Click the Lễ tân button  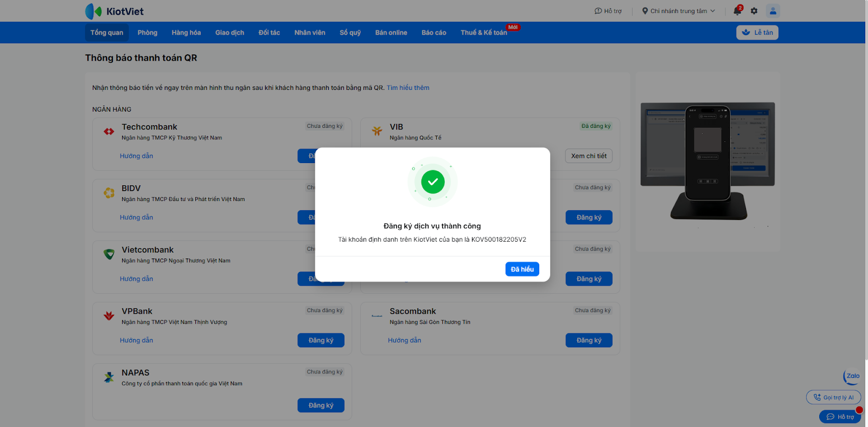tap(757, 33)
